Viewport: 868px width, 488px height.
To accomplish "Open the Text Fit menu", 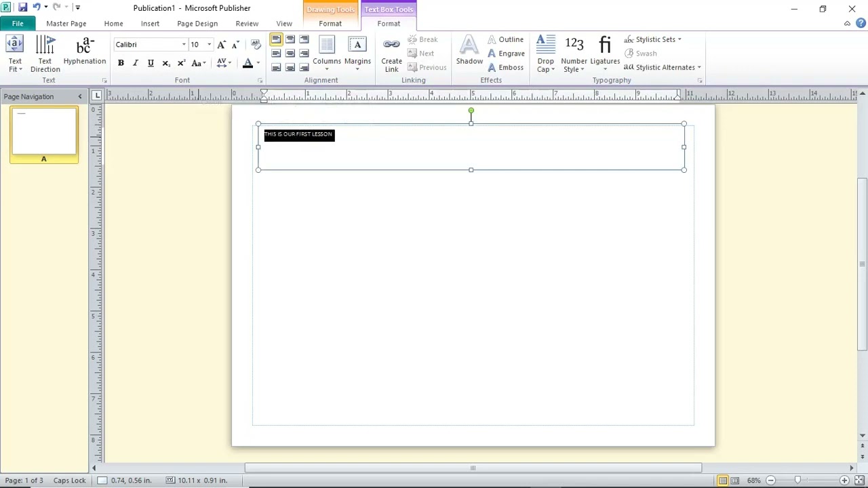I will 15,54.
